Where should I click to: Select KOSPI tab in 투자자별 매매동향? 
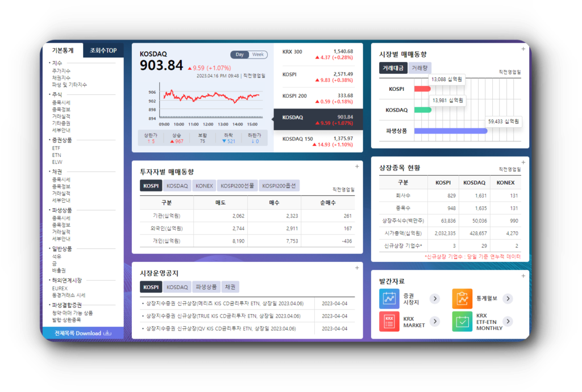coord(151,185)
